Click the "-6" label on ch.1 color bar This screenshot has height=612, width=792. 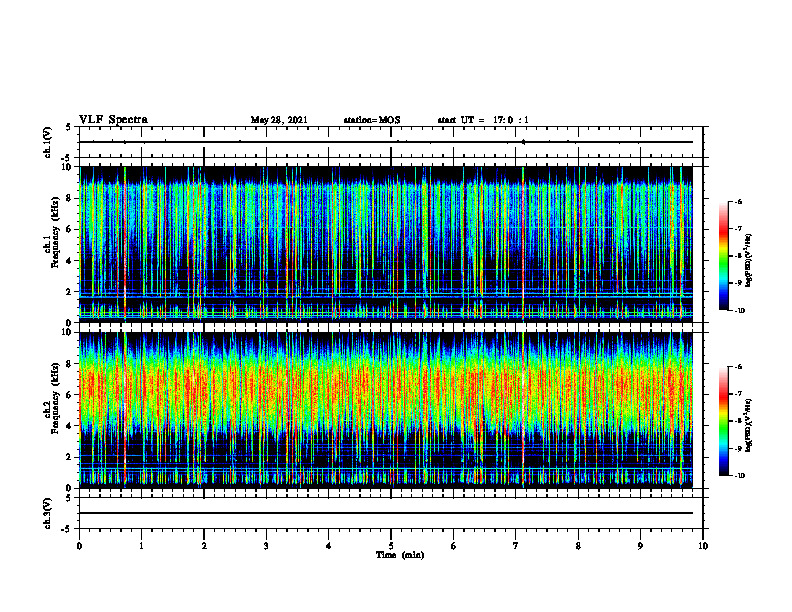point(738,202)
